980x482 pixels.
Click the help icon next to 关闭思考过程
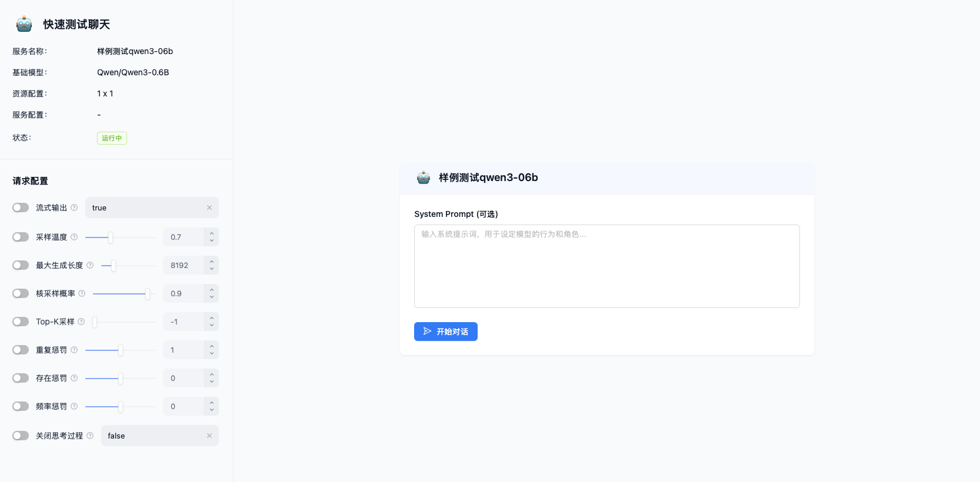[90, 436]
